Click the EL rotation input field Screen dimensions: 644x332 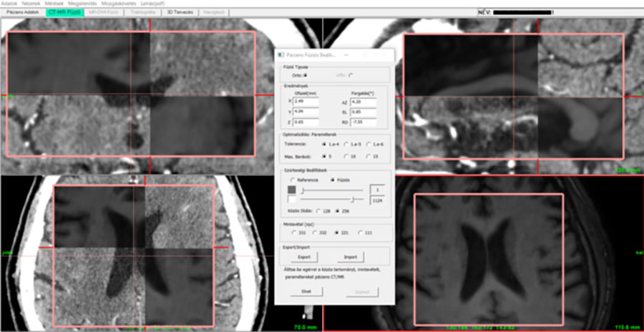click(x=364, y=112)
